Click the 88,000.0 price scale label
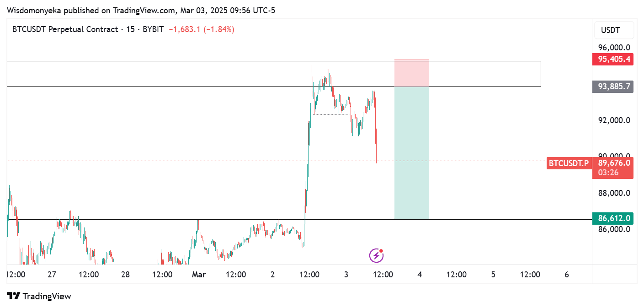Image resolution: width=644 pixels, height=308 pixels. 614,193
